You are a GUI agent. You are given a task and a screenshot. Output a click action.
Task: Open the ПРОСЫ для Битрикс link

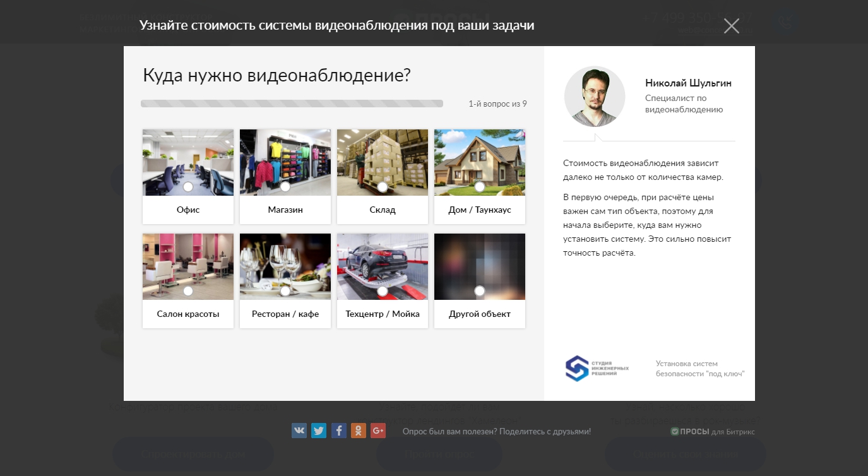coord(712,432)
